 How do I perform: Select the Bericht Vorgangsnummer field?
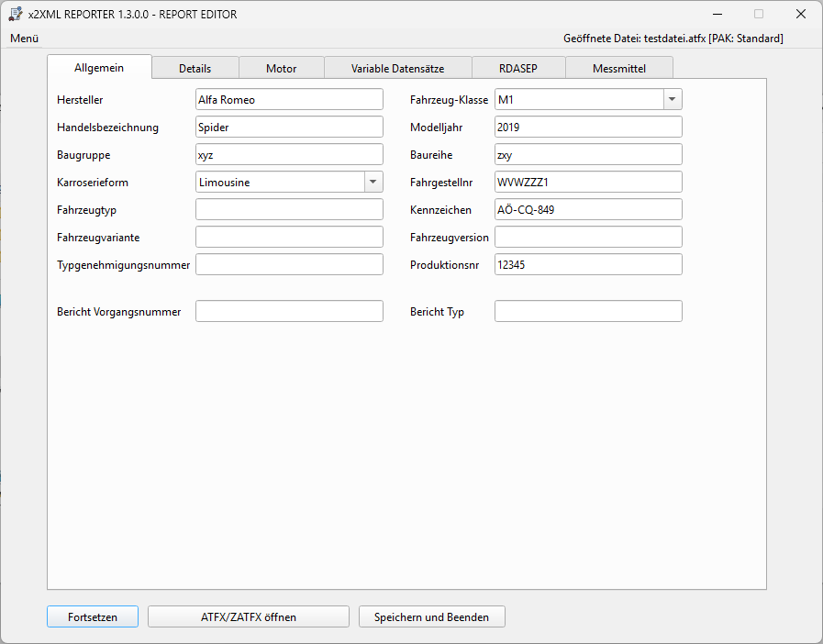[x=289, y=311]
